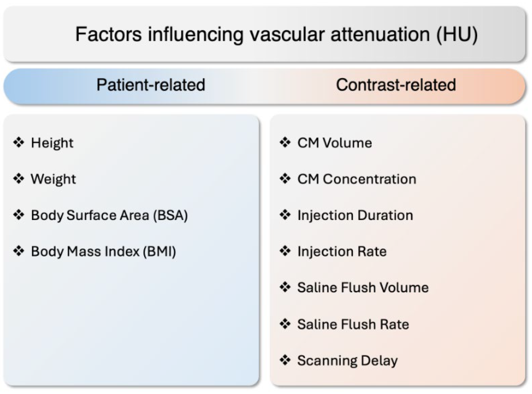Image resolution: width=532 pixels, height=394 pixels.
Task: Select the bullet icon next to Body Surface Area
Action: [19, 215]
